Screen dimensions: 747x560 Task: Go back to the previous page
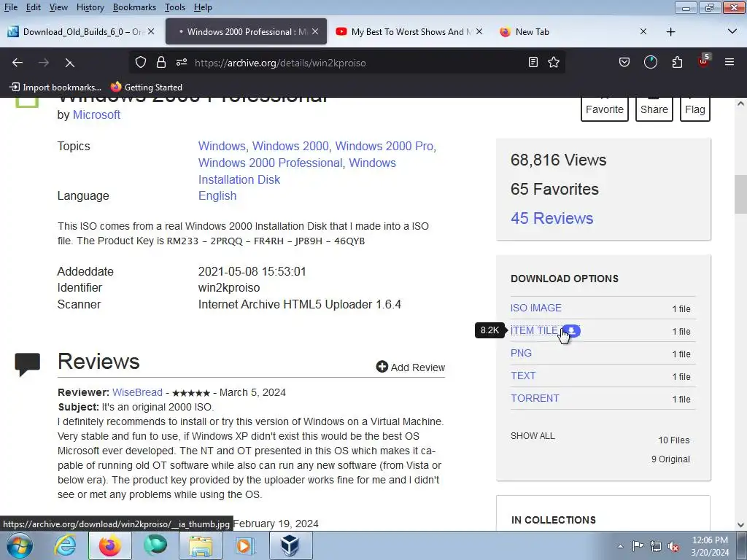pyautogui.click(x=18, y=63)
